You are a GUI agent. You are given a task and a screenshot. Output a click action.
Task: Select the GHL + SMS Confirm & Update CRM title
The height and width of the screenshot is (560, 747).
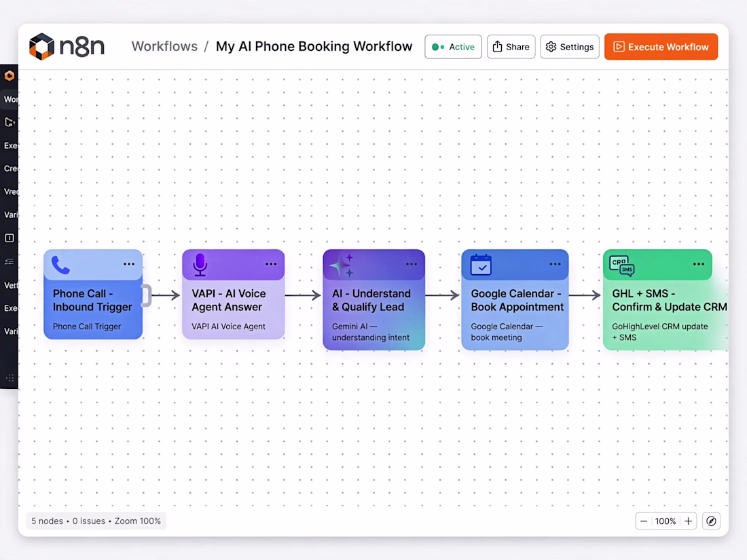670,300
